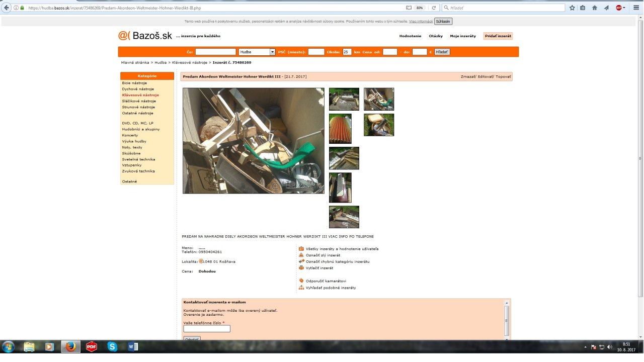644x362 pixels.
Task: Open the Otázky page
Action: click(x=436, y=36)
